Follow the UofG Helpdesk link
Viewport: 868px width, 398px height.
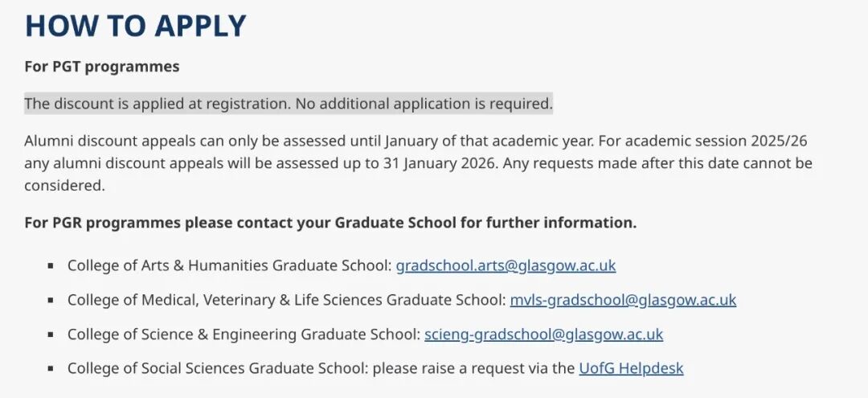pos(631,369)
